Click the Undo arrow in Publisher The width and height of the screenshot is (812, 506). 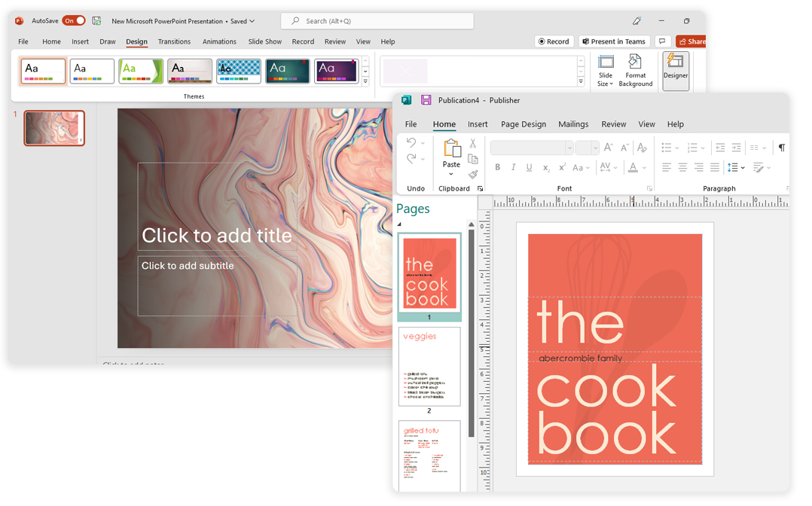click(x=411, y=142)
